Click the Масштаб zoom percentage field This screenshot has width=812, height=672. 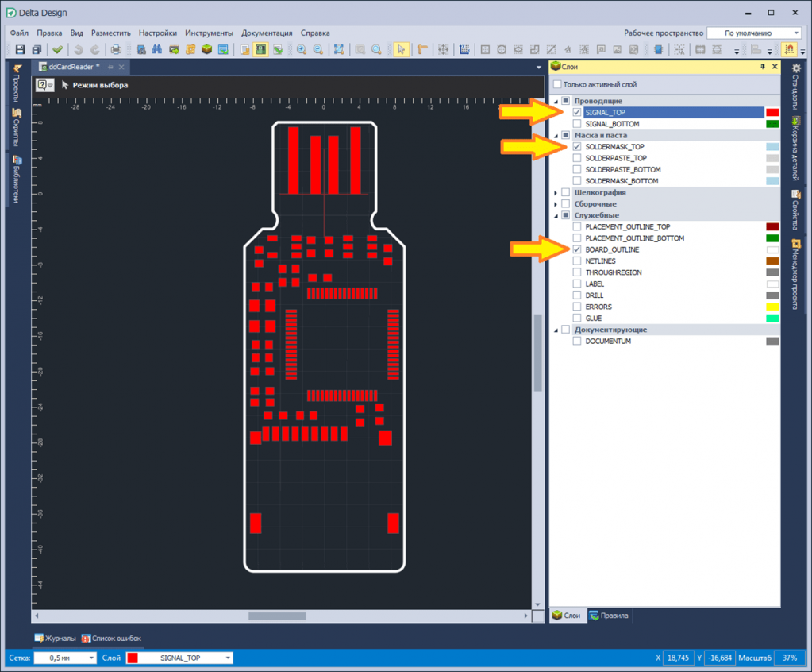point(791,658)
